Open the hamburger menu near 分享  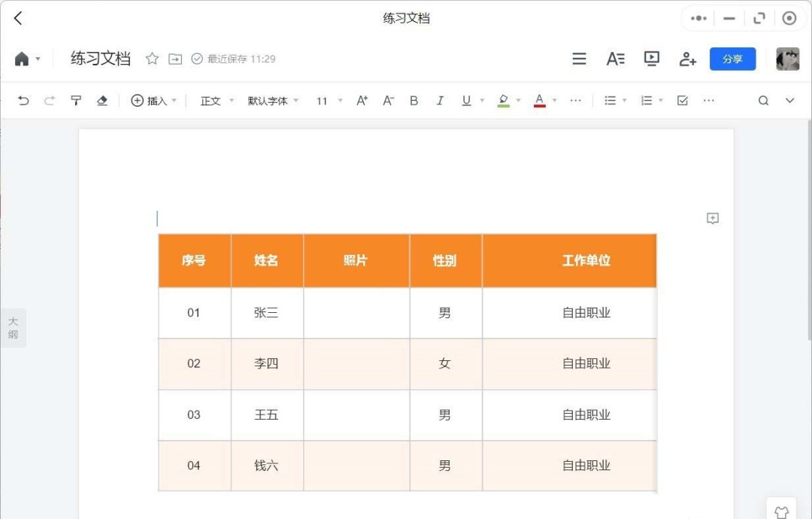point(579,58)
